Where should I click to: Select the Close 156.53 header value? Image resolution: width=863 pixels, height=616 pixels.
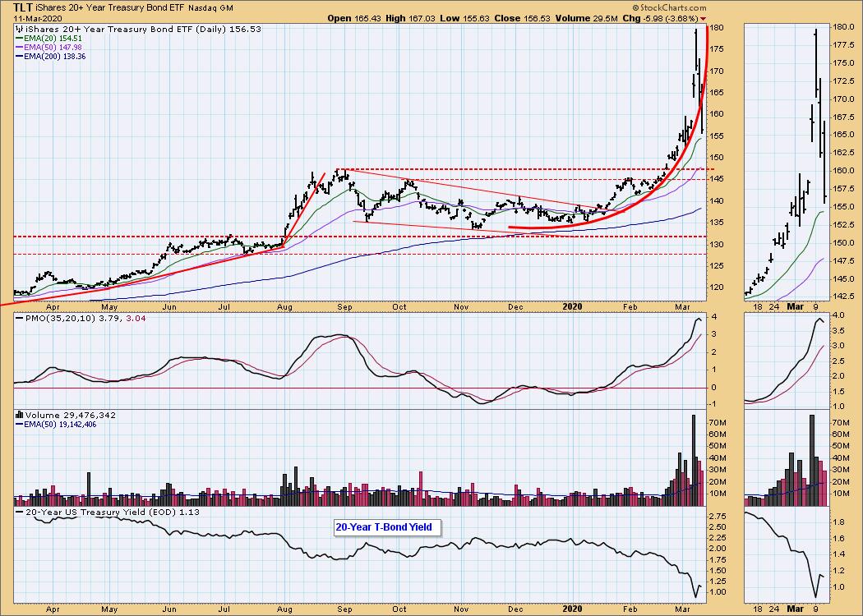click(522, 18)
